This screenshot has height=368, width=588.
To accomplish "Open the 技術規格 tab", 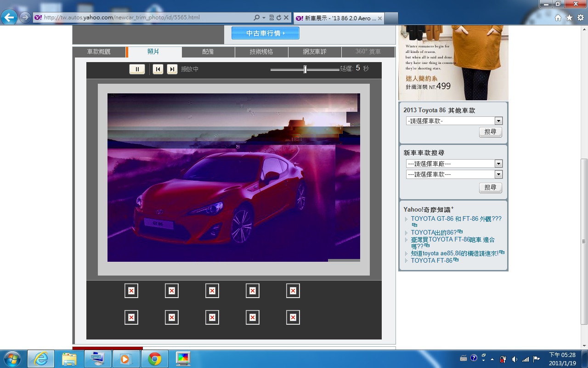I will pos(261,52).
